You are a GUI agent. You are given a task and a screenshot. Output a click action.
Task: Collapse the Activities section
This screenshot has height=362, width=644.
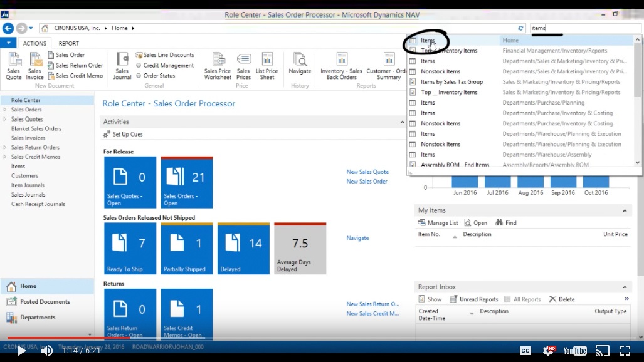402,122
